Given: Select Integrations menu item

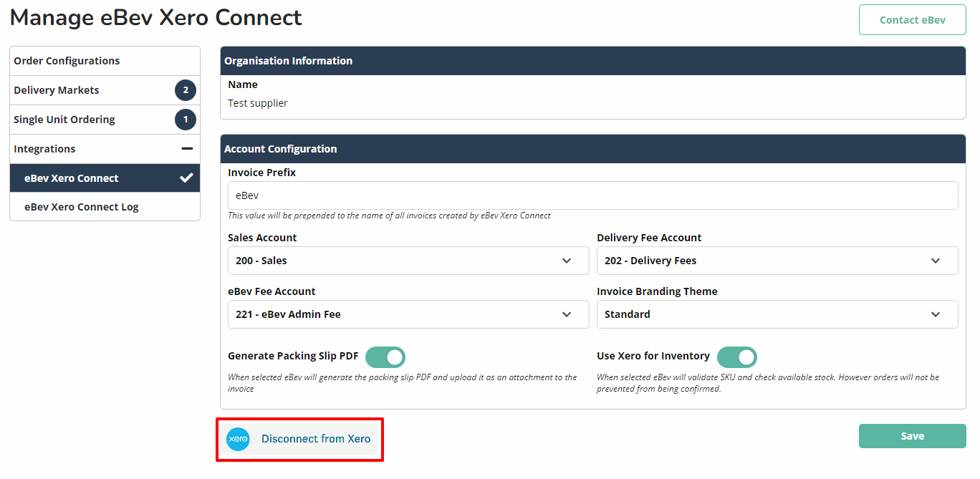Looking at the screenshot, I should pyautogui.click(x=105, y=149).
